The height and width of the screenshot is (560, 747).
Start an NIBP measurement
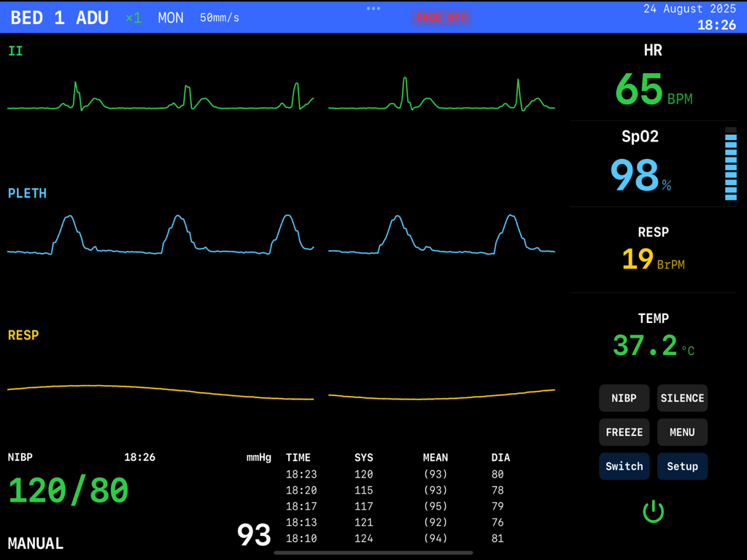624,398
